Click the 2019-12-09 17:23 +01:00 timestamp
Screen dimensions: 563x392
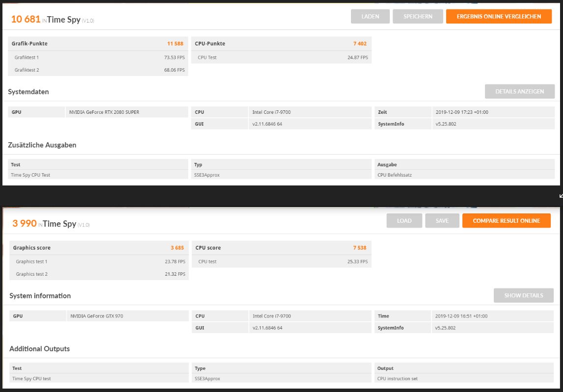(x=462, y=112)
